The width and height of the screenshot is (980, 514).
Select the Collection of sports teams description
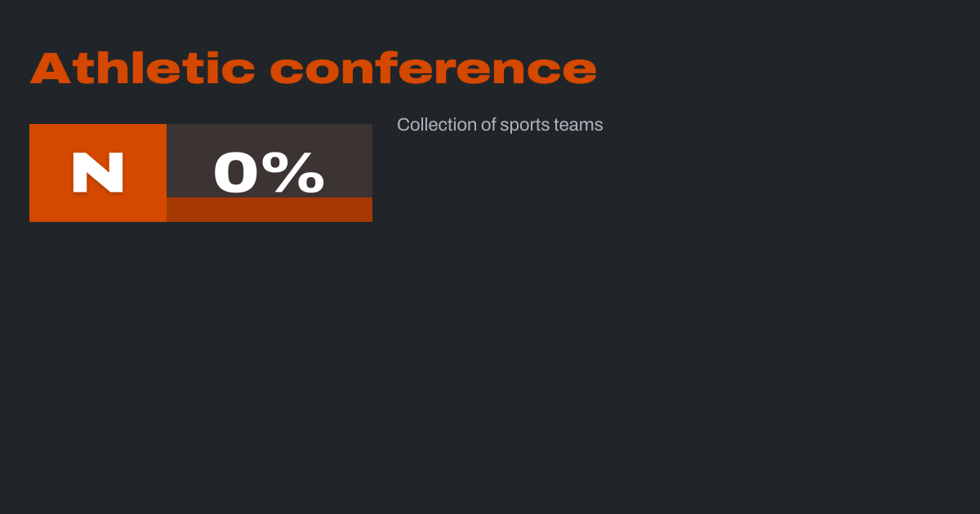click(500, 125)
